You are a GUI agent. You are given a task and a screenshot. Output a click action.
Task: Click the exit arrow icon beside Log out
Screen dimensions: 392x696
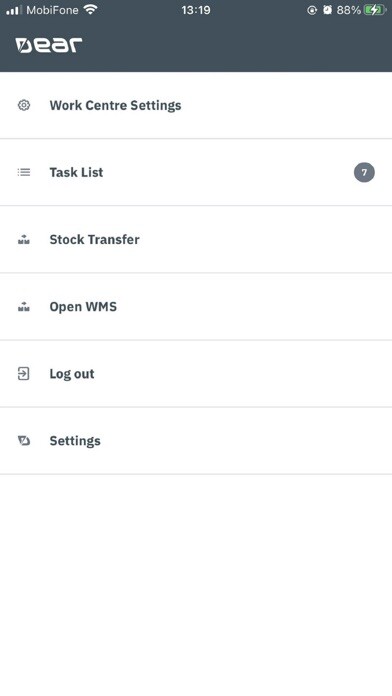[24, 374]
